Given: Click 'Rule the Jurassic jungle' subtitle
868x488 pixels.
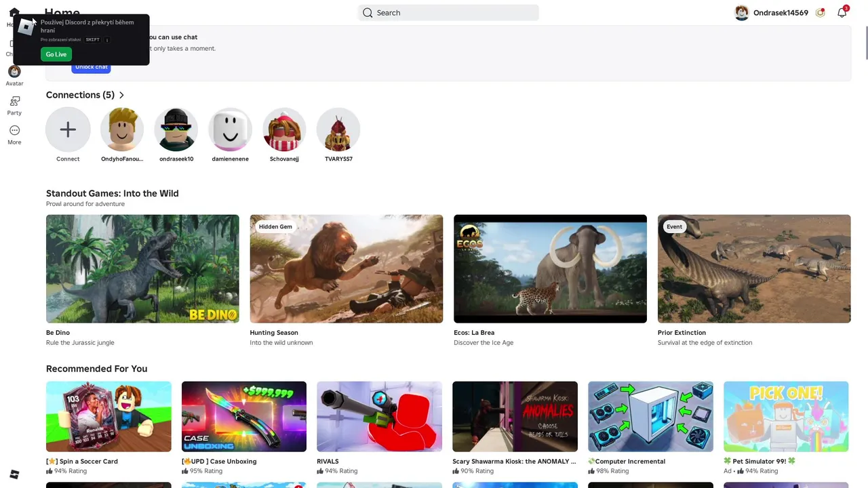Looking at the screenshot, I should (x=80, y=343).
